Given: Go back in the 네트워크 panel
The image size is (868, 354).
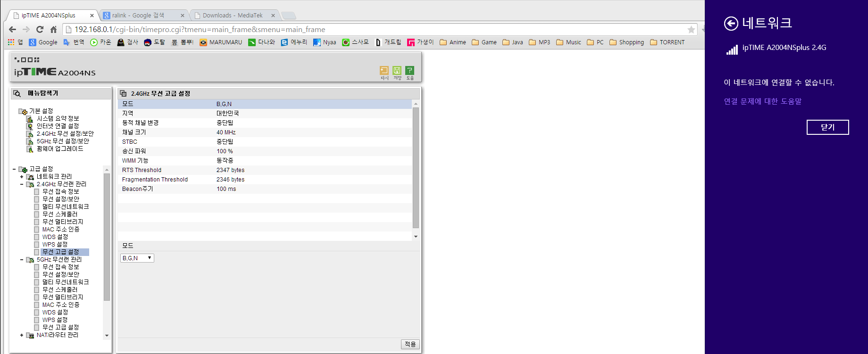Looking at the screenshot, I should click(731, 23).
